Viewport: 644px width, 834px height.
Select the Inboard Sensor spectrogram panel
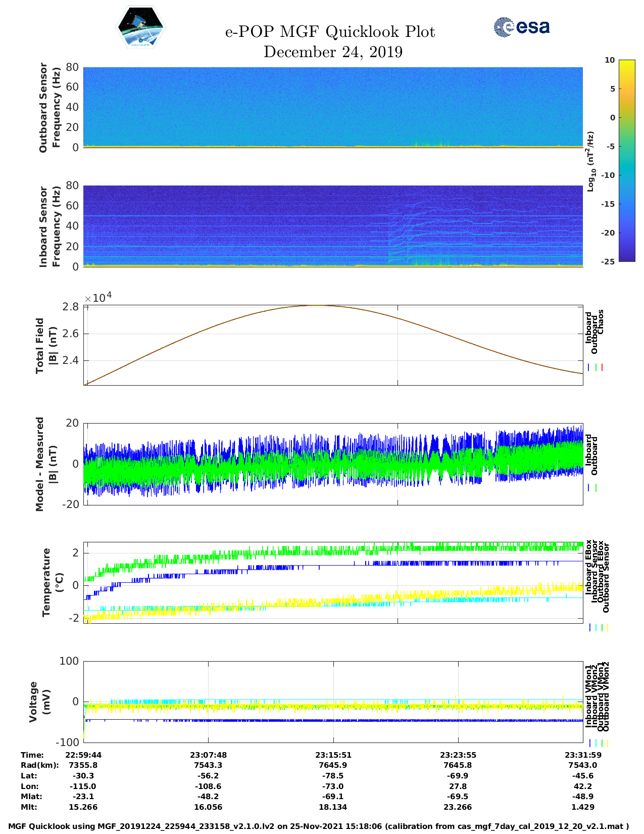pos(333,226)
